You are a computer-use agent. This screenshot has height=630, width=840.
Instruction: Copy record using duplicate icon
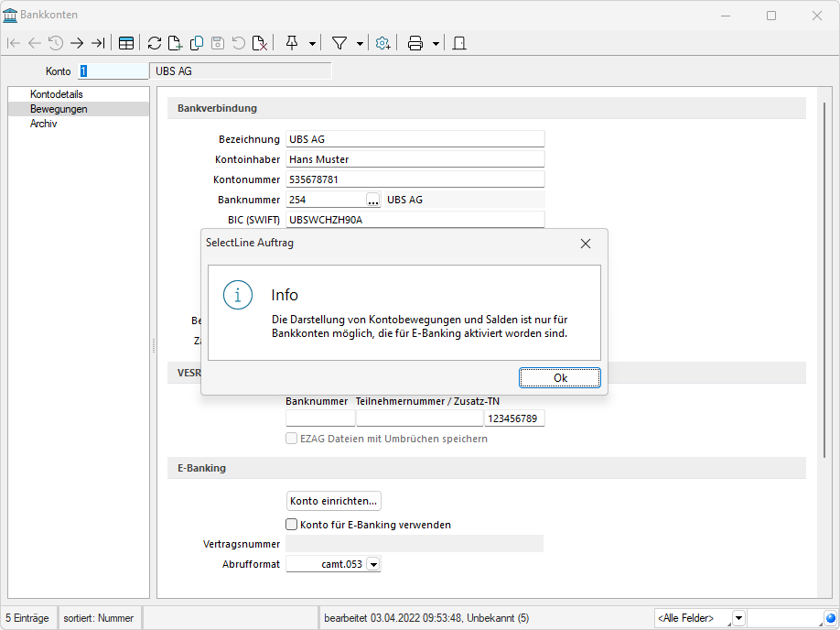coord(197,43)
